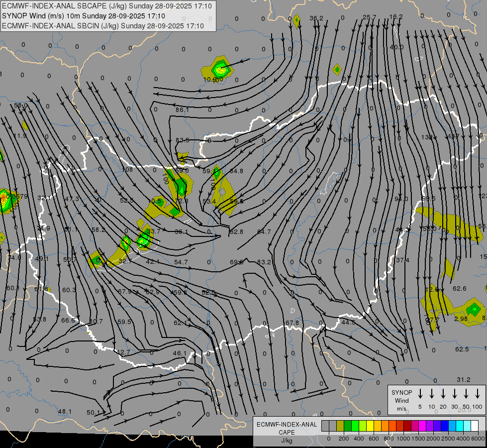Click map value 86.1
The height and width of the screenshot is (448, 487).
point(182,110)
